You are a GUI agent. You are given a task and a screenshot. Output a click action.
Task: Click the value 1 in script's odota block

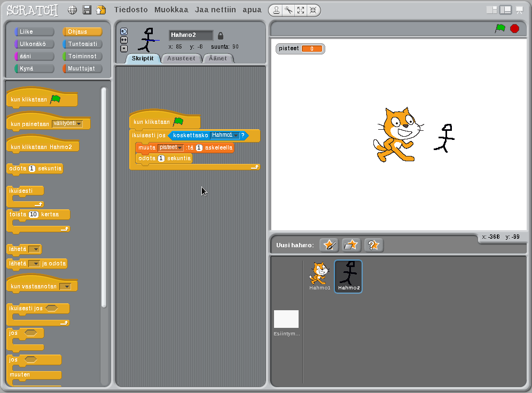[x=161, y=159]
